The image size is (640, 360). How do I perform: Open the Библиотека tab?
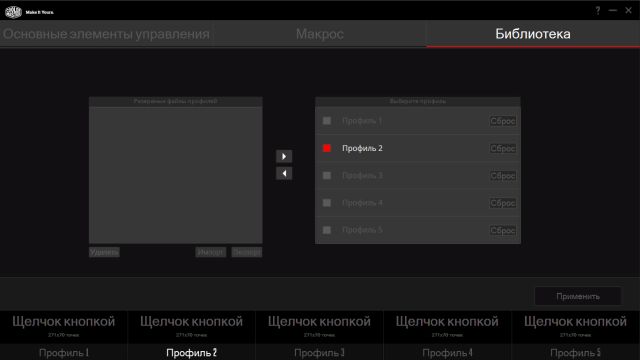click(533, 34)
